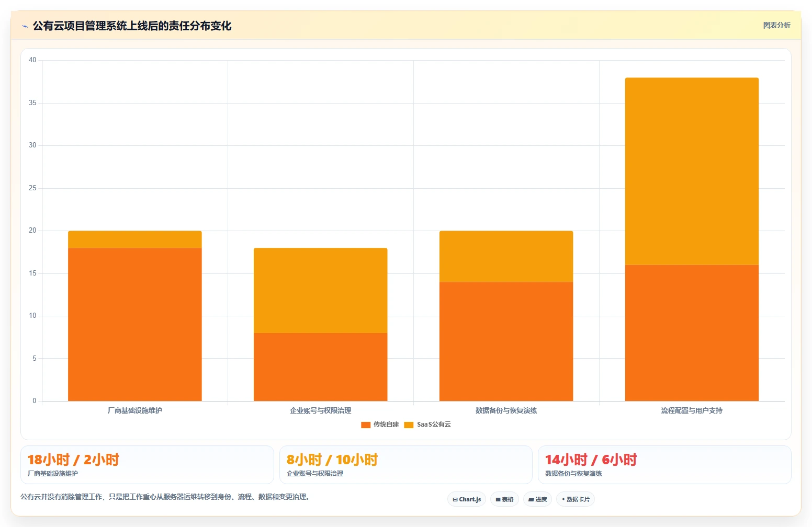The height and width of the screenshot is (527, 812).
Task: Click the 数据备份与恢复演练 caption under 14小时 card
Action: [573, 474]
